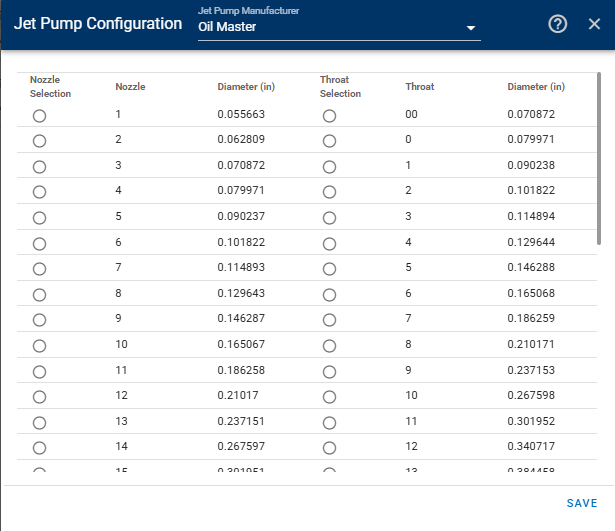Expand the Jet Pump Manufacturer dropdown arrow
The width and height of the screenshot is (615, 531).
point(471,28)
